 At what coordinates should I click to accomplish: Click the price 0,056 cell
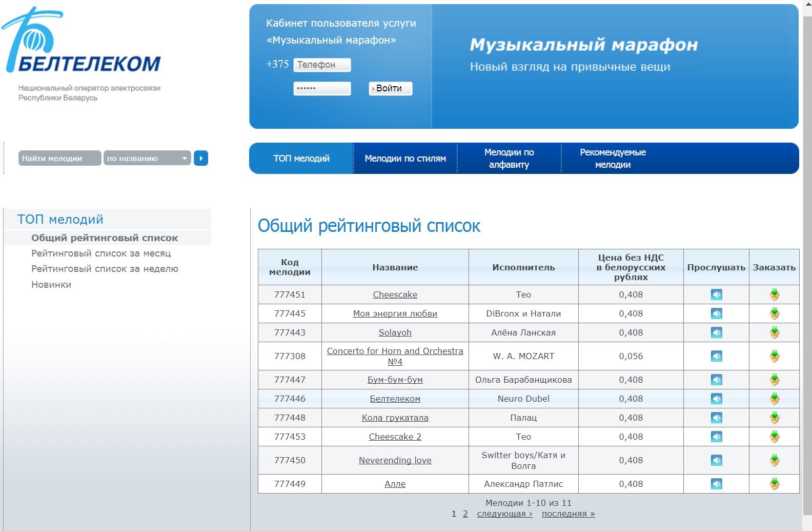point(631,356)
